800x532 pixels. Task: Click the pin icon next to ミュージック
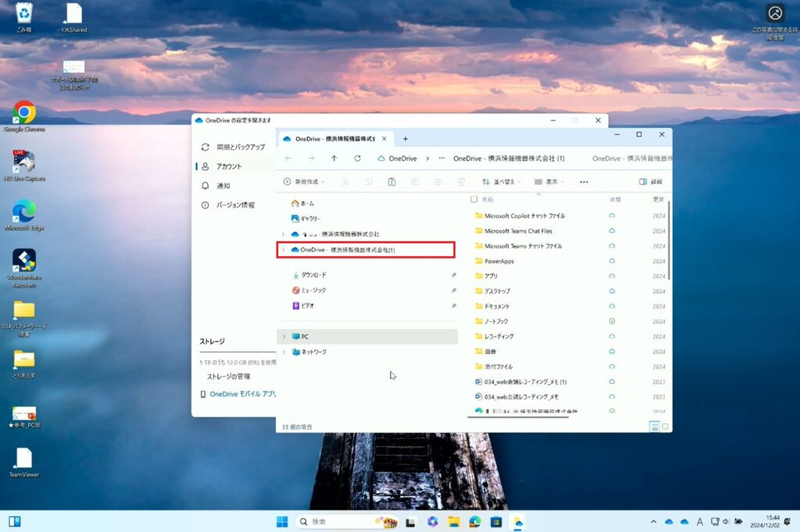pyautogui.click(x=454, y=291)
